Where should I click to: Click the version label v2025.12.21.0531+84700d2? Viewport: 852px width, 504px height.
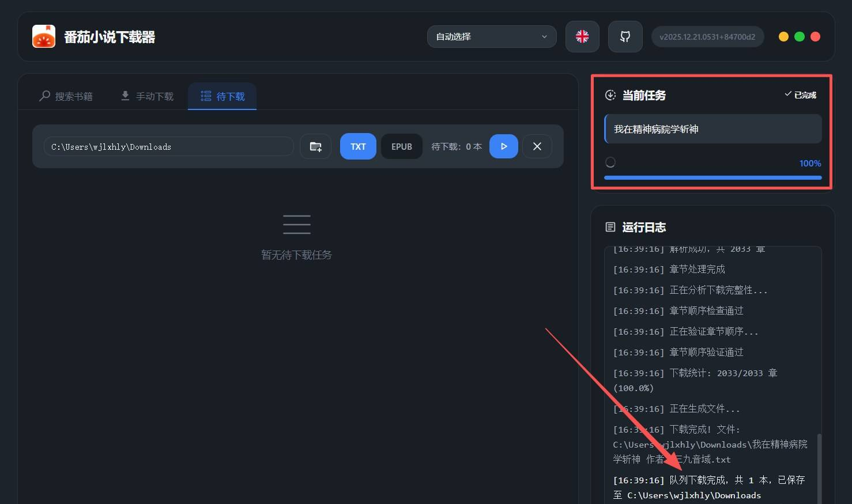pyautogui.click(x=707, y=36)
